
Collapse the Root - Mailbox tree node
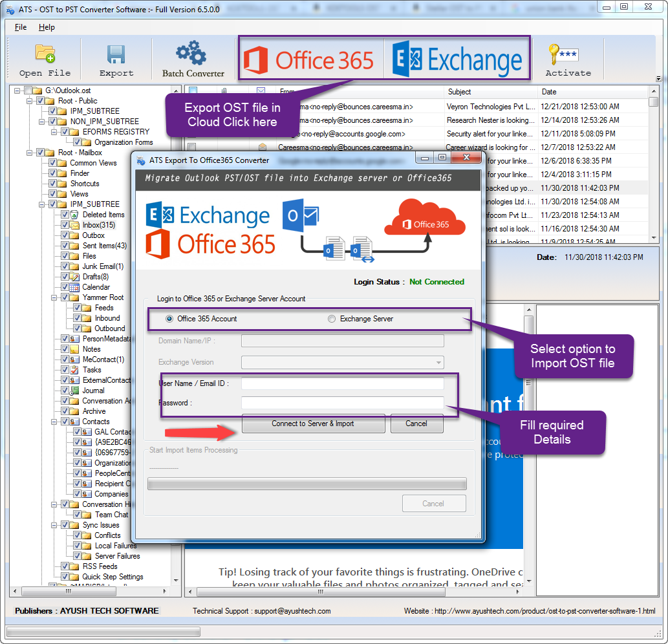pos(29,153)
